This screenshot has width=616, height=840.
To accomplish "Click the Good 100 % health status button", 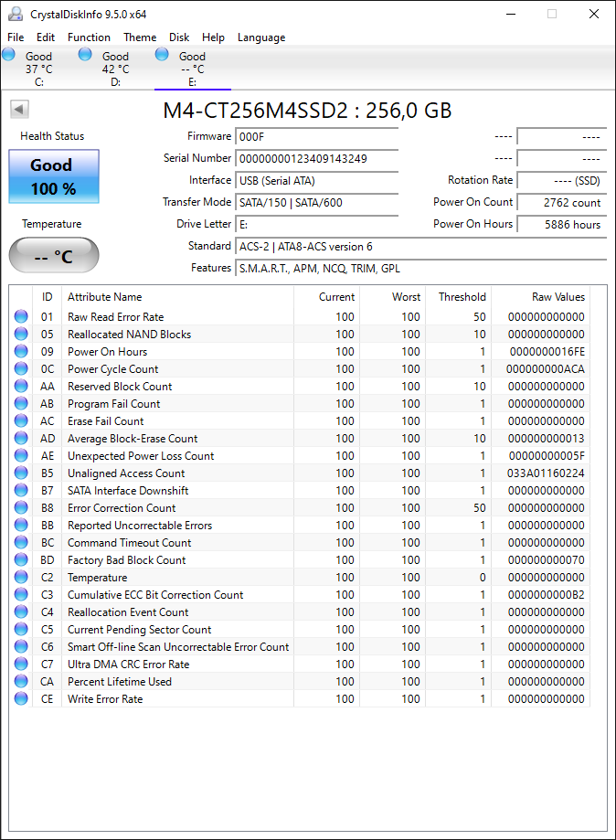I will pos(54,176).
